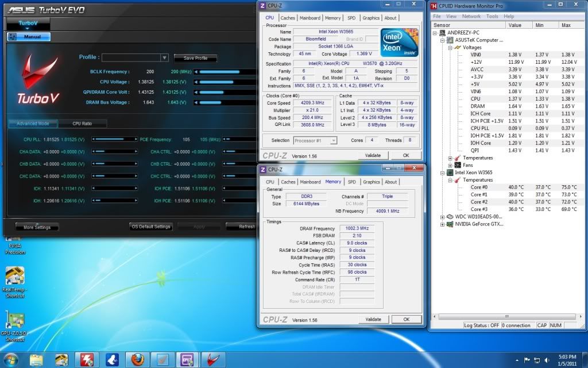Click the network icon in system tray
The width and height of the screenshot is (588, 368).
537,361
